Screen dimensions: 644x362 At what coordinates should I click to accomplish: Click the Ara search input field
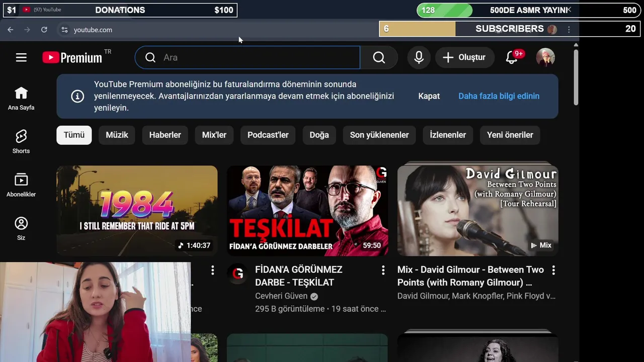(x=248, y=57)
